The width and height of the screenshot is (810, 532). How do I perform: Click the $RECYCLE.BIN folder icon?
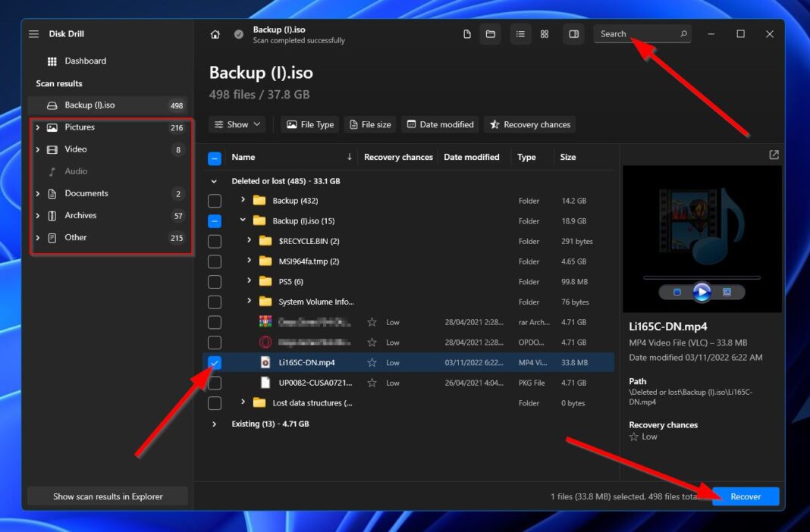[265, 241]
